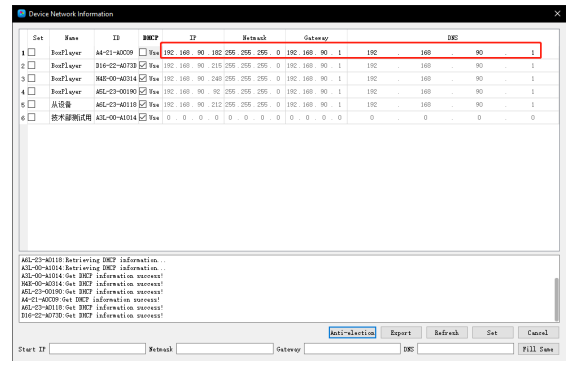Screen dimensions: 578x367
Task: Click row header number 6
Action: pyautogui.click(x=23, y=118)
